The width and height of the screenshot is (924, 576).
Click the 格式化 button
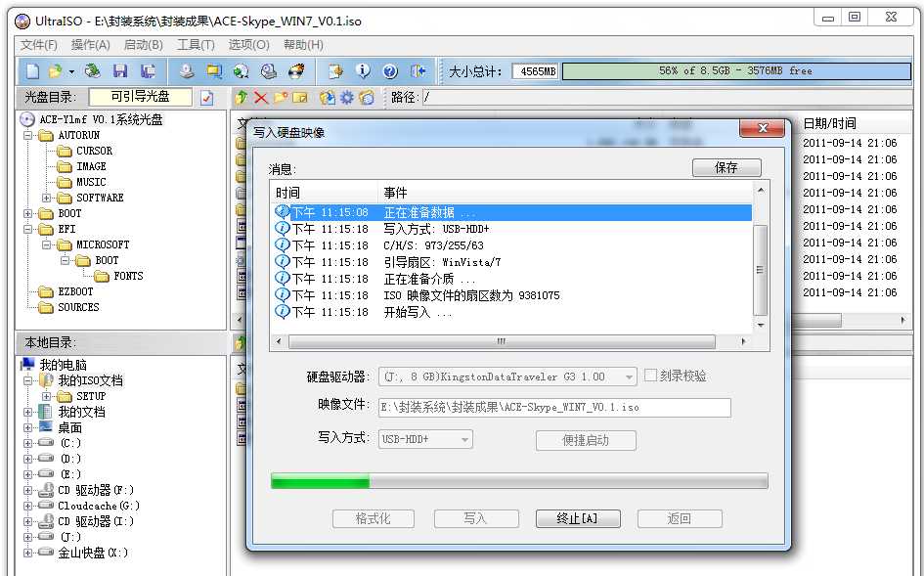pyautogui.click(x=373, y=519)
